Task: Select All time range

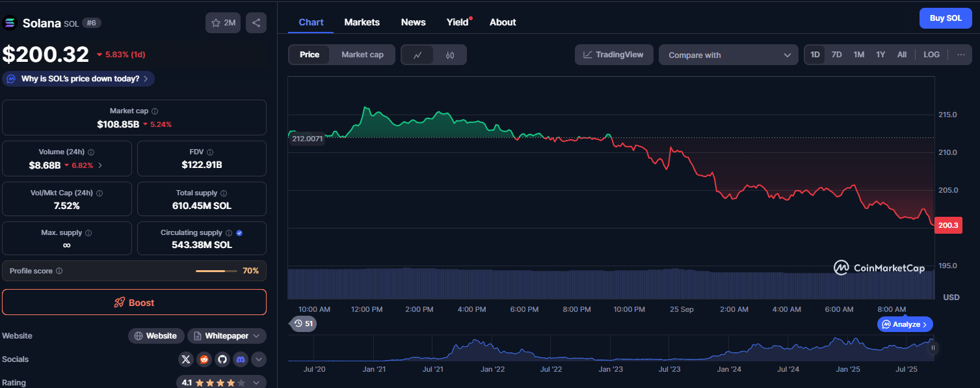Action: point(902,55)
